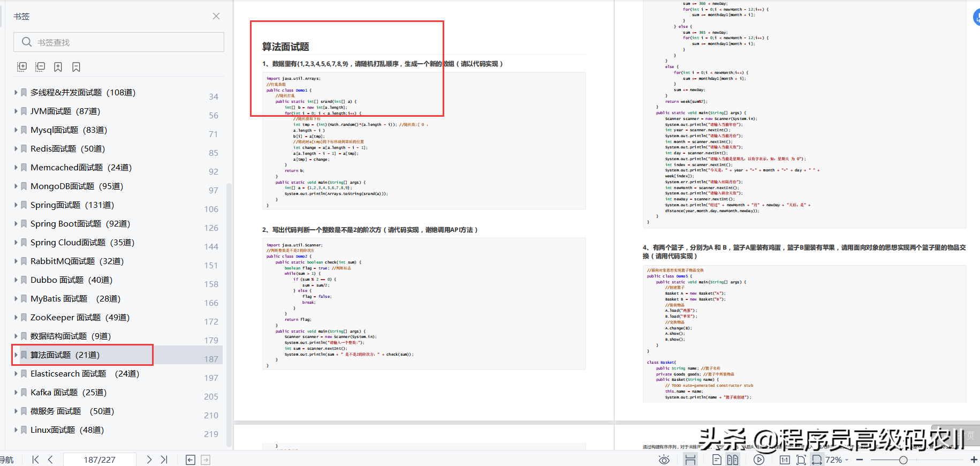Click the add bookmark icon
This screenshot has height=466, width=980.
pos(58,67)
